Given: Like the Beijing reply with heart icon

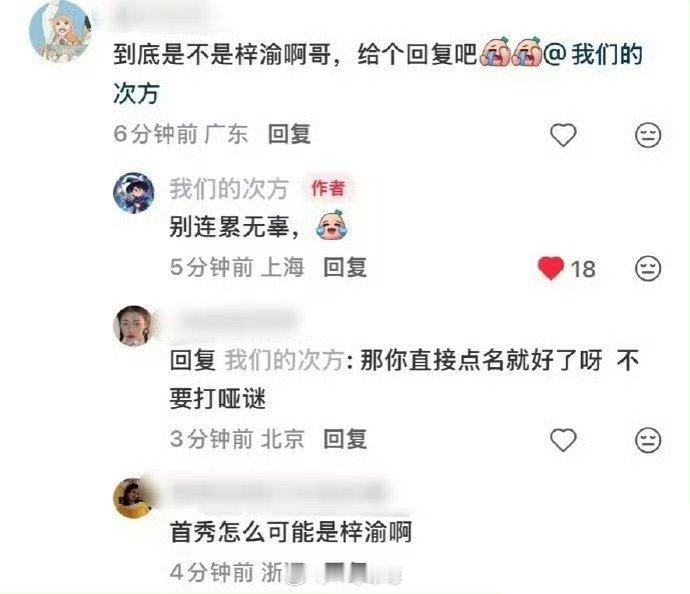Looking at the screenshot, I should coord(563,440).
